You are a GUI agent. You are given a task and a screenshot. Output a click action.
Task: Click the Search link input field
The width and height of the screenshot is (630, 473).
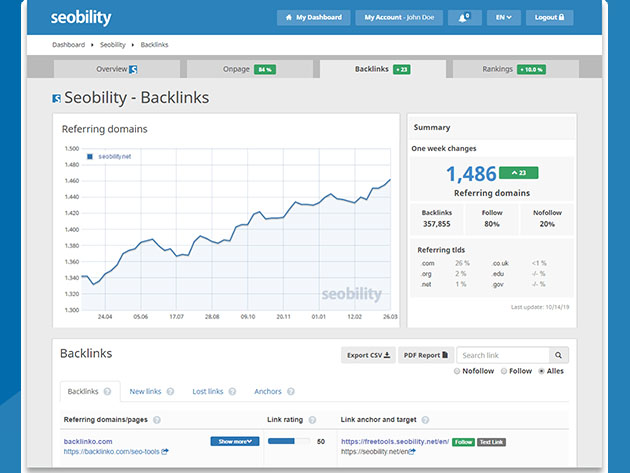[x=503, y=355]
